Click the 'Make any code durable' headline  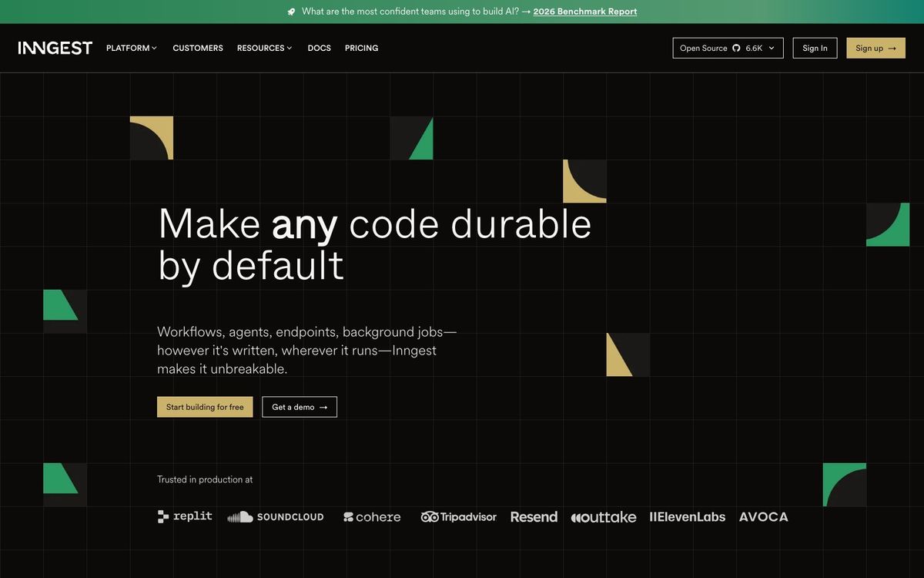[x=375, y=244]
